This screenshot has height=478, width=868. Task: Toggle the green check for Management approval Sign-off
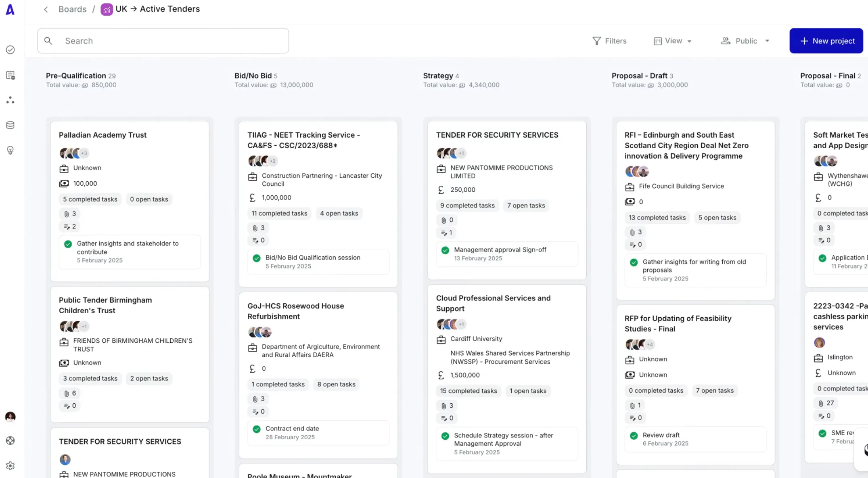pyautogui.click(x=445, y=250)
